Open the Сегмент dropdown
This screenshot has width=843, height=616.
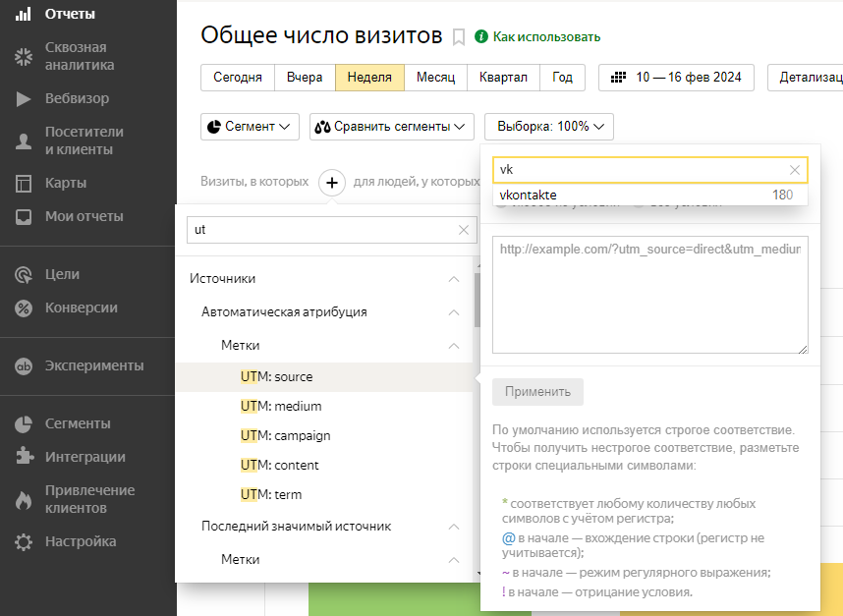pos(250,127)
